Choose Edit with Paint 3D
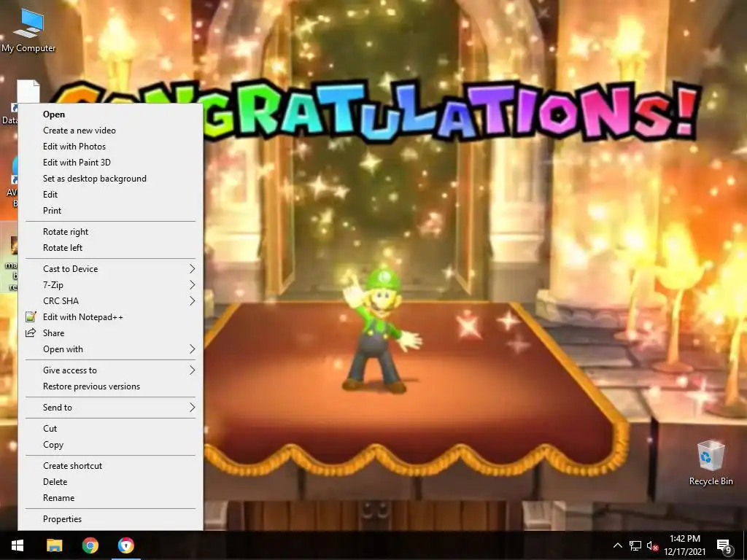This screenshot has height=560, width=747. click(x=111, y=163)
